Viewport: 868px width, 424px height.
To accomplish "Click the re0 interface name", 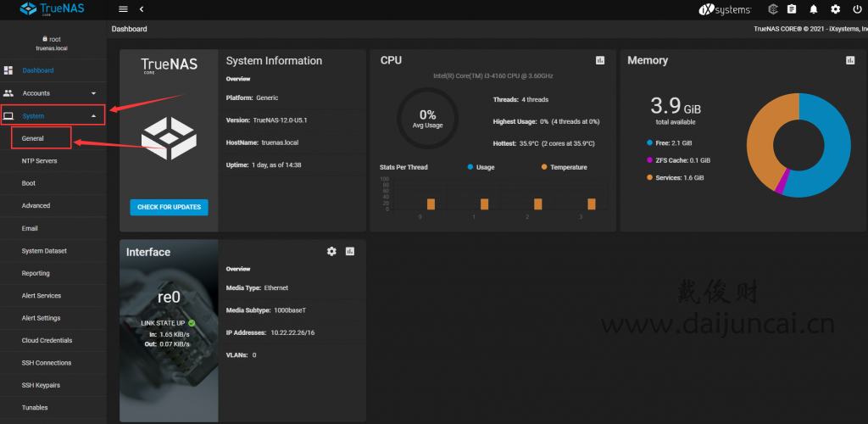I will pyautogui.click(x=169, y=298).
